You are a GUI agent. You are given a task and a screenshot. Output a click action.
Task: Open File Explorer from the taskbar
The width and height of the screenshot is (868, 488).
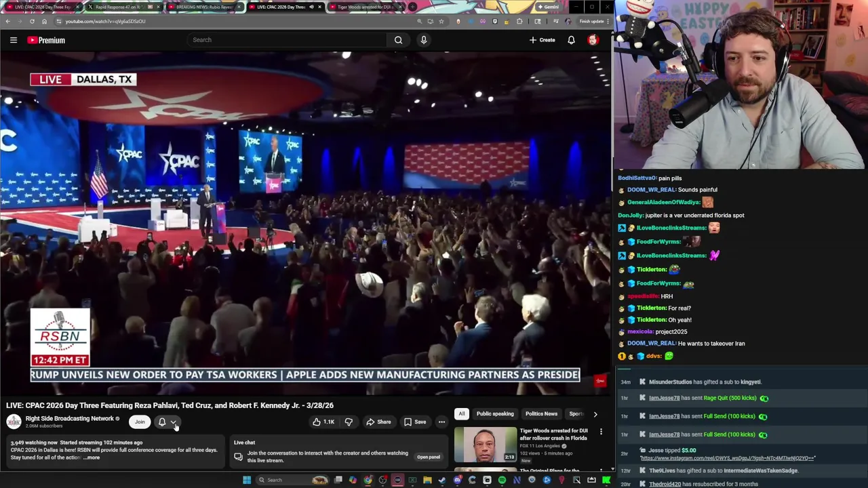(427, 480)
